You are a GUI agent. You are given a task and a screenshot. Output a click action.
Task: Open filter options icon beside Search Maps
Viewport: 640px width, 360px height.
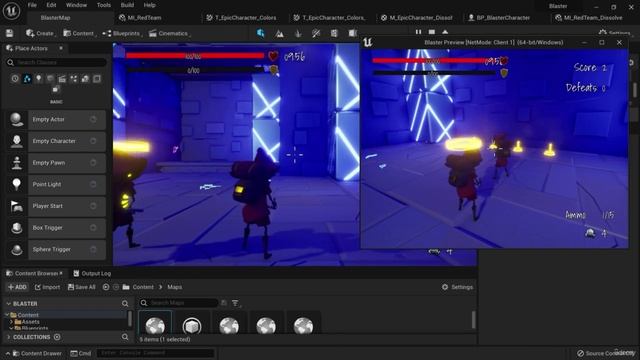[x=236, y=303]
